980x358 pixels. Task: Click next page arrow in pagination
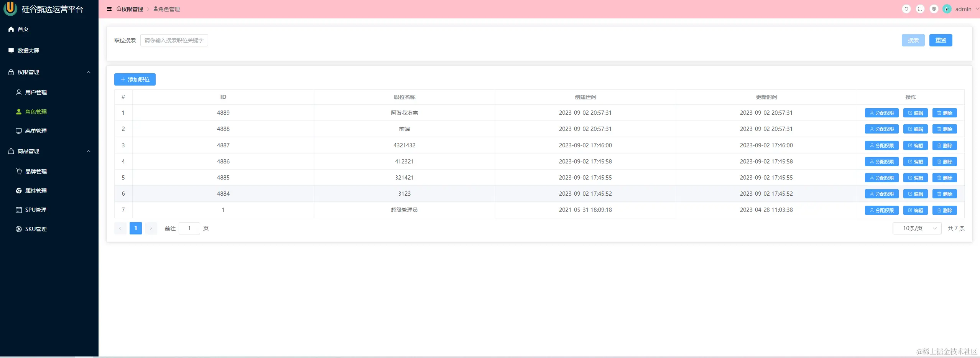click(151, 228)
